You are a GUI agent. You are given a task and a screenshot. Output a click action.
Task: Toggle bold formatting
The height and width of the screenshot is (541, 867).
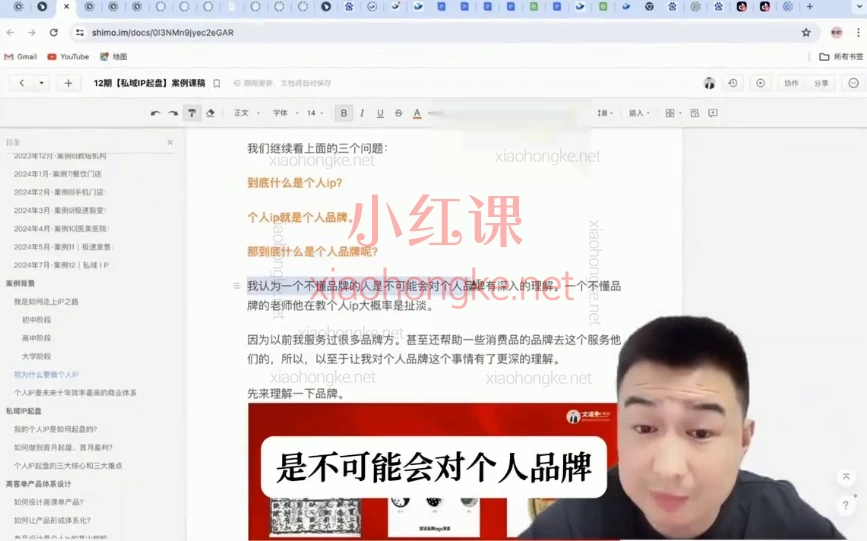[x=343, y=113]
